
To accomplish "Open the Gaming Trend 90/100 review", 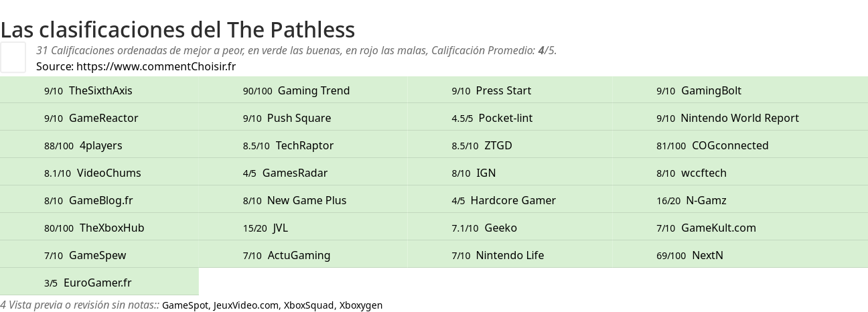I will coord(313,90).
